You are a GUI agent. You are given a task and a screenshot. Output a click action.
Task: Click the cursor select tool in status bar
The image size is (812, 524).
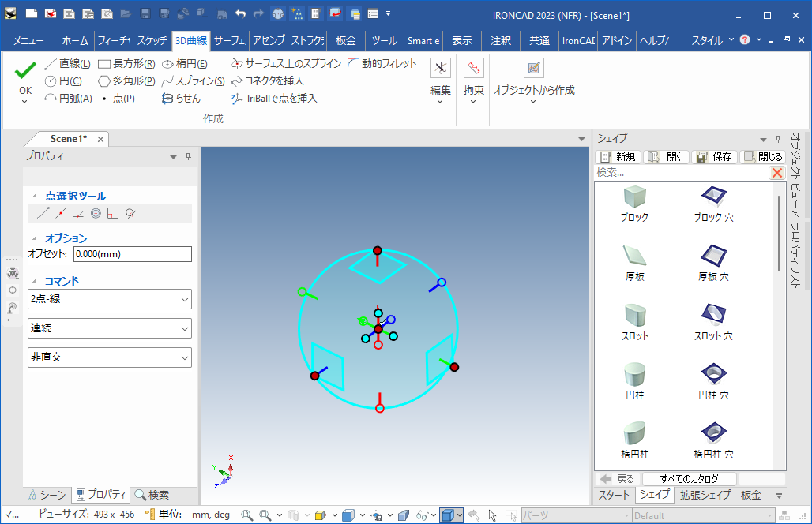coord(492,515)
